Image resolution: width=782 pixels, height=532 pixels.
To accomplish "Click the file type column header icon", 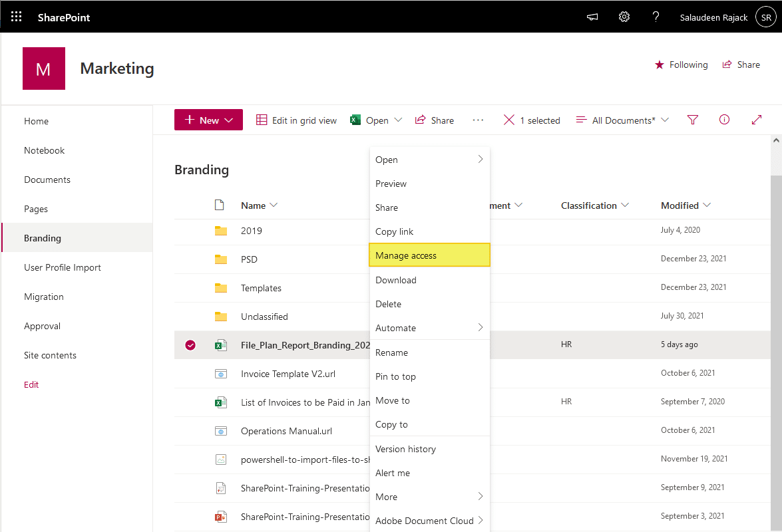I will (220, 205).
